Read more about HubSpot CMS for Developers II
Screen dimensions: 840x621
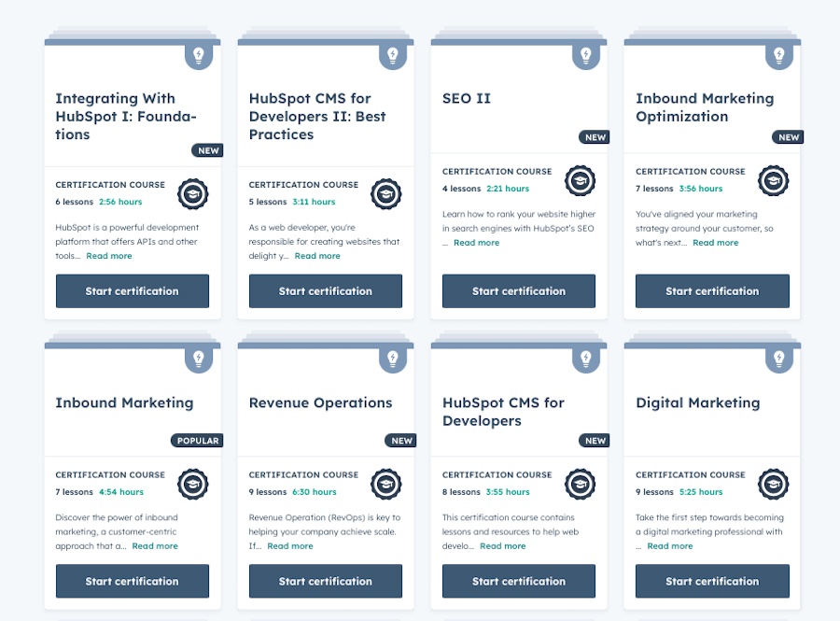coord(317,256)
